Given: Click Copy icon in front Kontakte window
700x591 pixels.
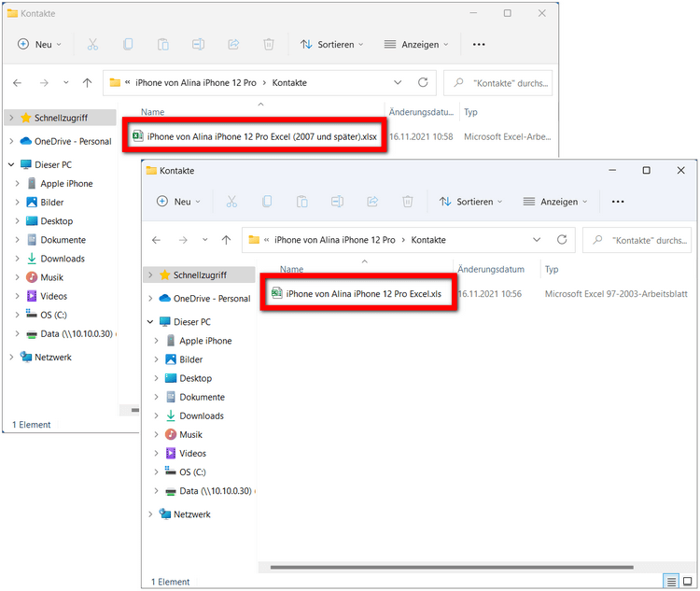Looking at the screenshot, I should (267, 202).
